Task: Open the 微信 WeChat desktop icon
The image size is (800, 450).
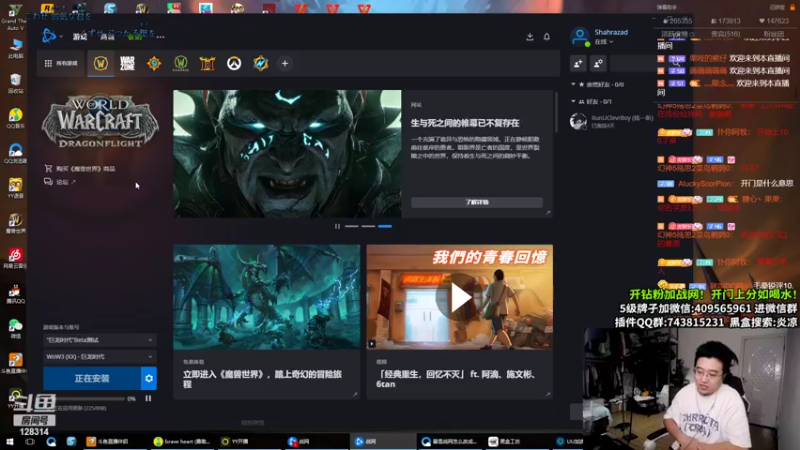Action: click(x=15, y=329)
